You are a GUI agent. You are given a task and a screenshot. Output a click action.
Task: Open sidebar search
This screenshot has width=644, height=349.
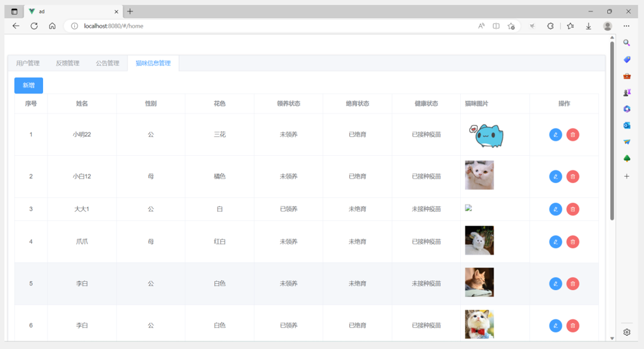pyautogui.click(x=627, y=42)
